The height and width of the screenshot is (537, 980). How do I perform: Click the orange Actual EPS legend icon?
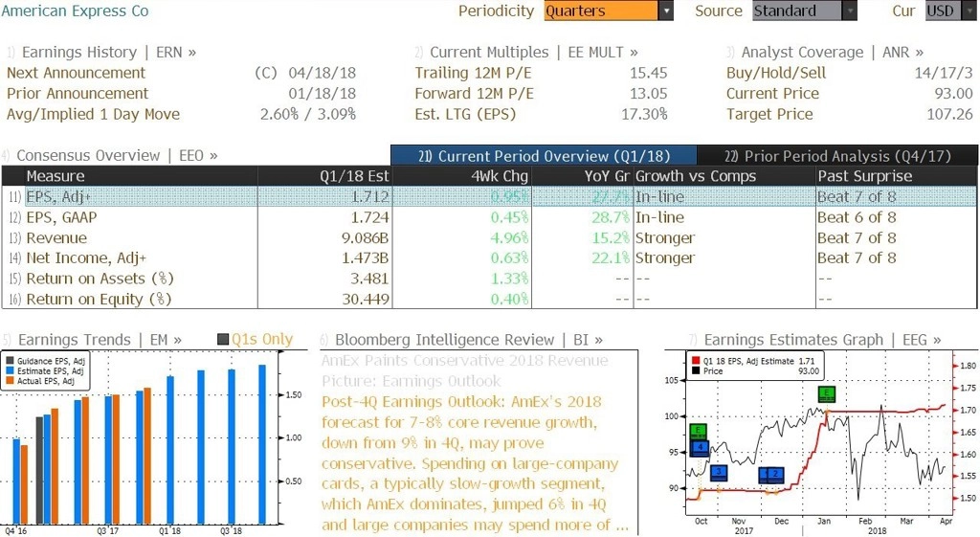click(10, 381)
